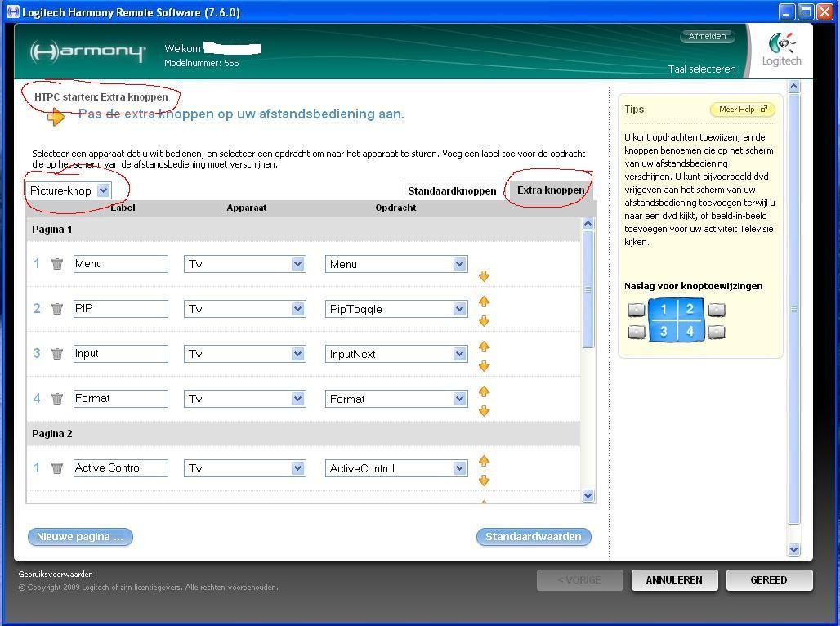Click the Format label text field
Viewport: 840px width, 626px height.
[121, 399]
